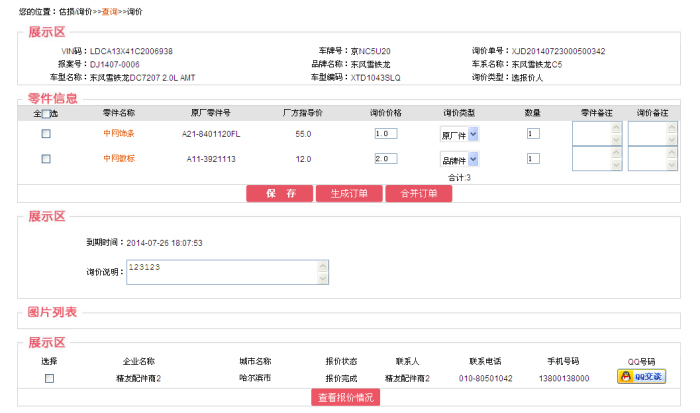Screen dimensions: 700x413
Task: Click the 生成订单 button
Action: pyautogui.click(x=349, y=194)
